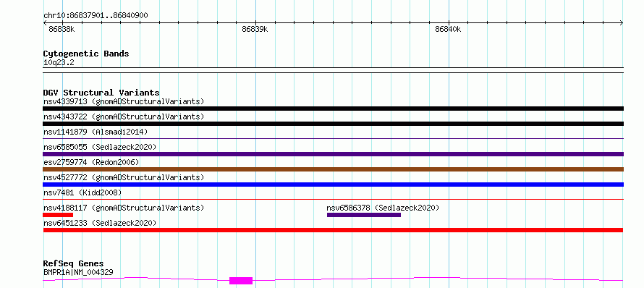This screenshot has height=288, width=644.
Task: Click the 86838k ruler position
Action: [62, 29]
